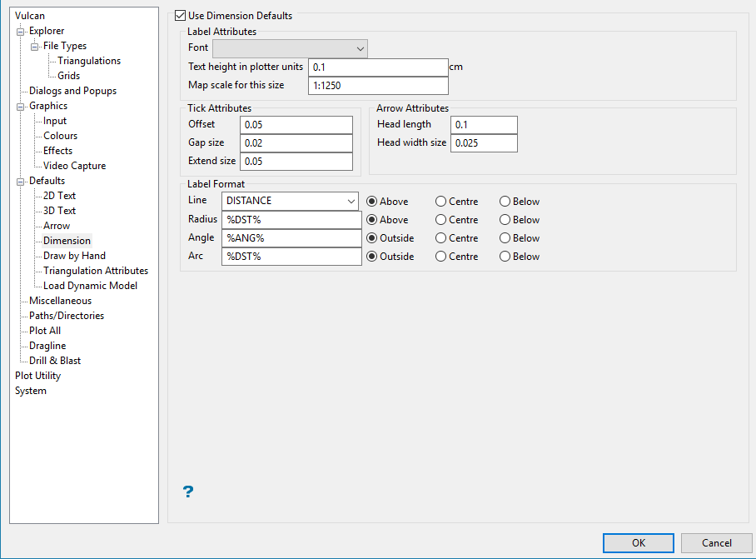
Task: Select Dimension in the Defaults tree
Action: click(67, 241)
